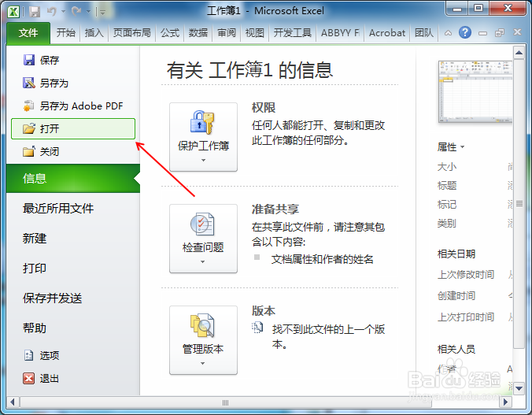
Task: Minimize the workbook window with ribbon control
Action: pyautogui.click(x=482, y=33)
